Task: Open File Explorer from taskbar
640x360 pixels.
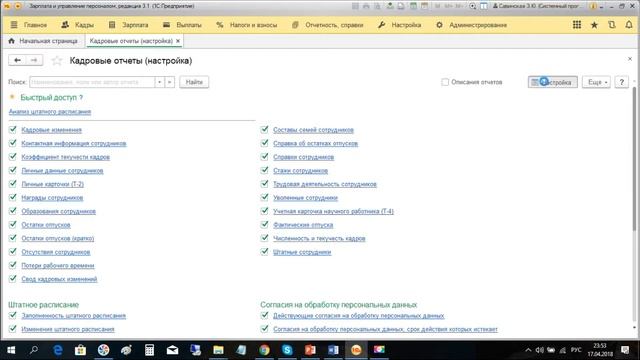Action: 218,350
